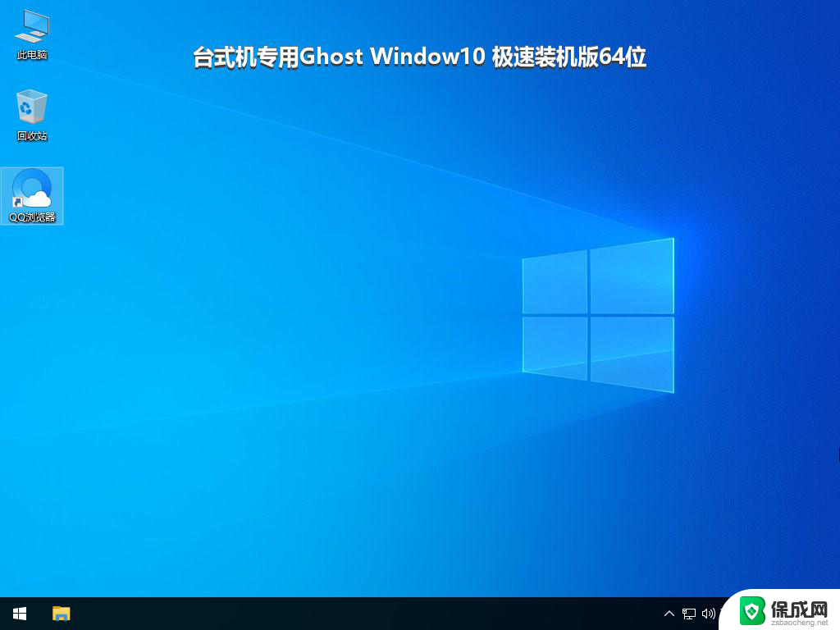Open File Explorer from the taskbar
Image resolution: width=840 pixels, height=630 pixels.
pyautogui.click(x=61, y=614)
